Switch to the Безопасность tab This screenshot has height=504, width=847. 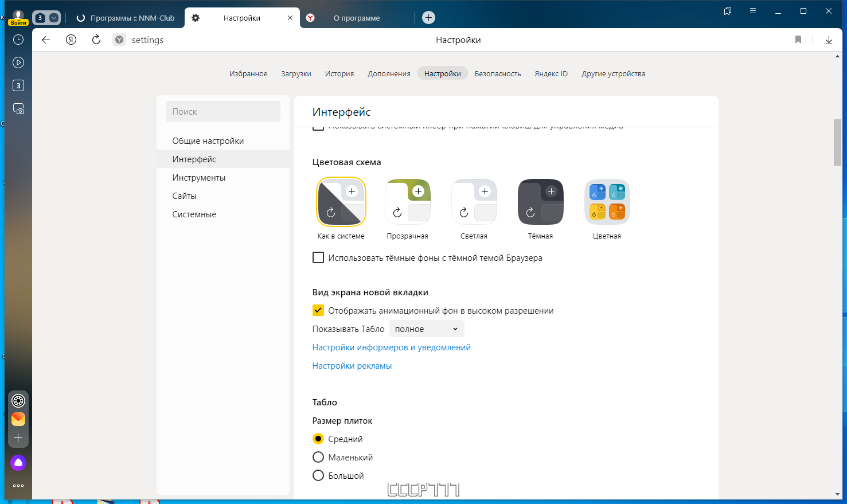498,73
